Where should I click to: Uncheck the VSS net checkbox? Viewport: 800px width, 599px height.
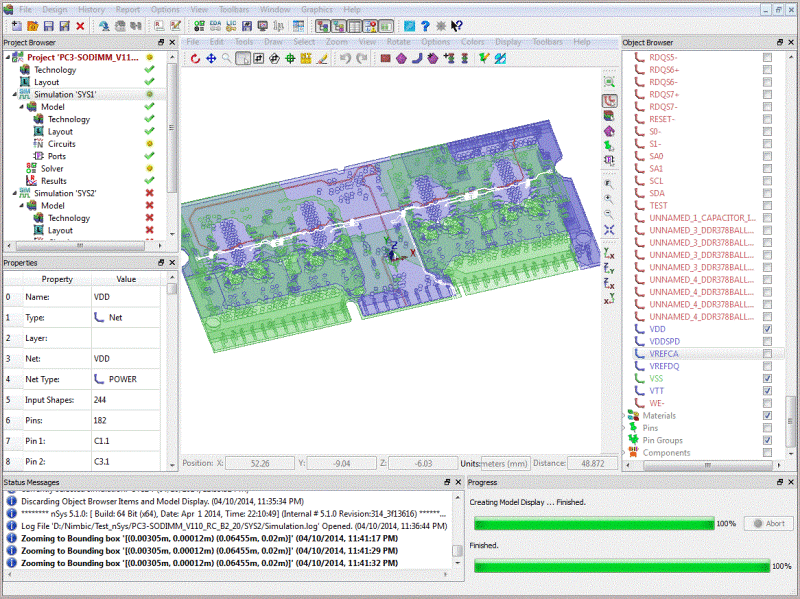click(x=767, y=379)
